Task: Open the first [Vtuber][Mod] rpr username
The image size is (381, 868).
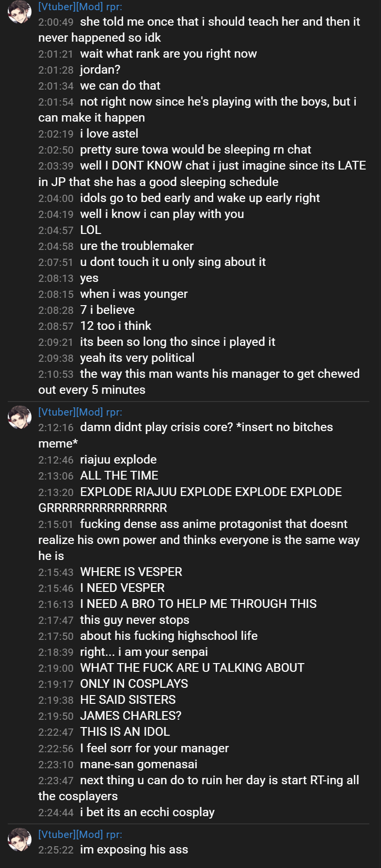Action: tap(80, 7)
